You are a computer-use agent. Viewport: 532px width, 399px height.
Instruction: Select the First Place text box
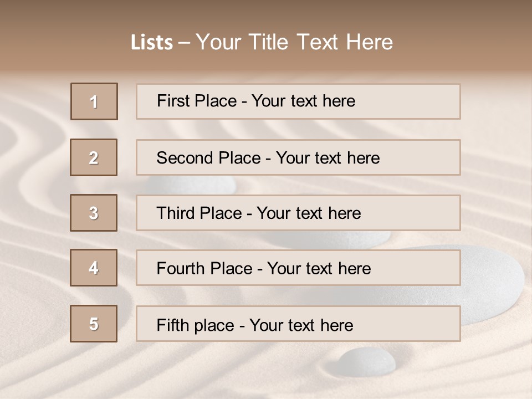[x=298, y=101]
